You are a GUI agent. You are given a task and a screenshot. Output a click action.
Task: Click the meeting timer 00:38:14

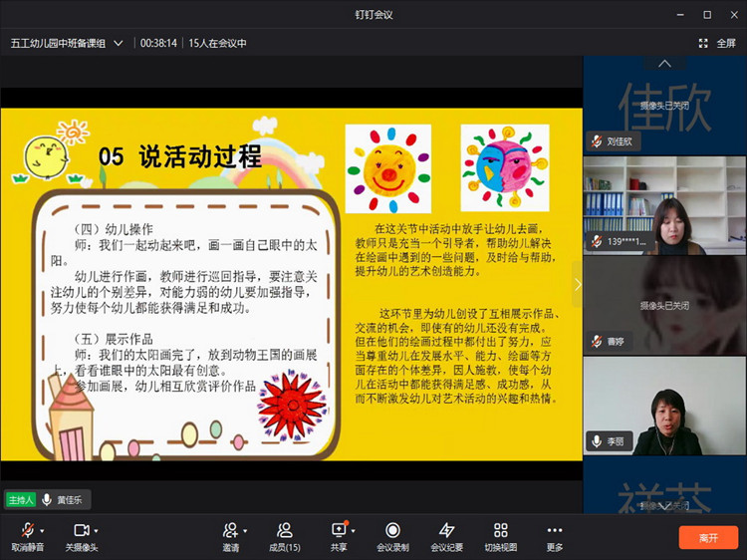coord(158,44)
